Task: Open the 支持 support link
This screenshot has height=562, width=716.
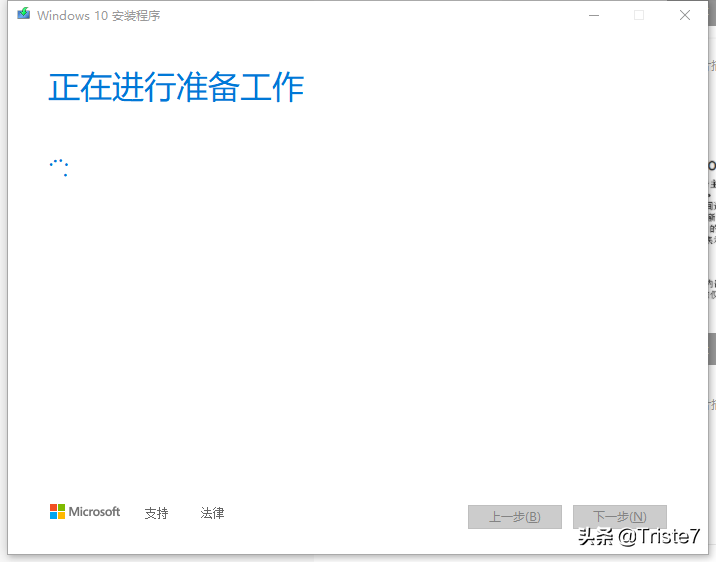Action: [x=156, y=513]
